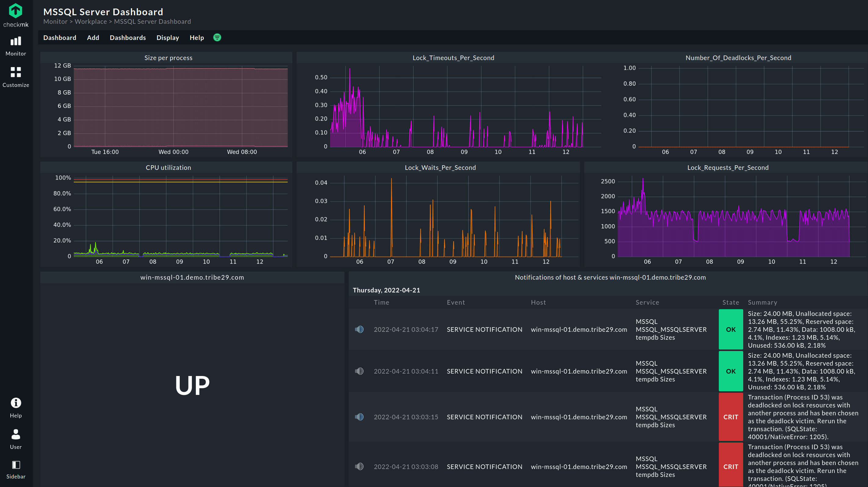
Task: Click inside Size per process graph area
Action: pyautogui.click(x=181, y=107)
